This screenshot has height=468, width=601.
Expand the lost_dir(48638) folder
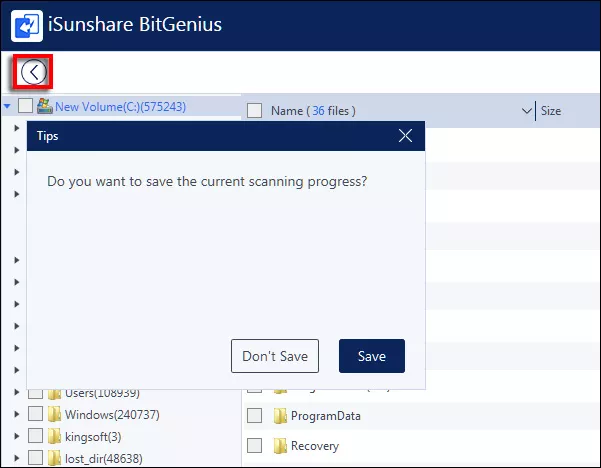16,458
